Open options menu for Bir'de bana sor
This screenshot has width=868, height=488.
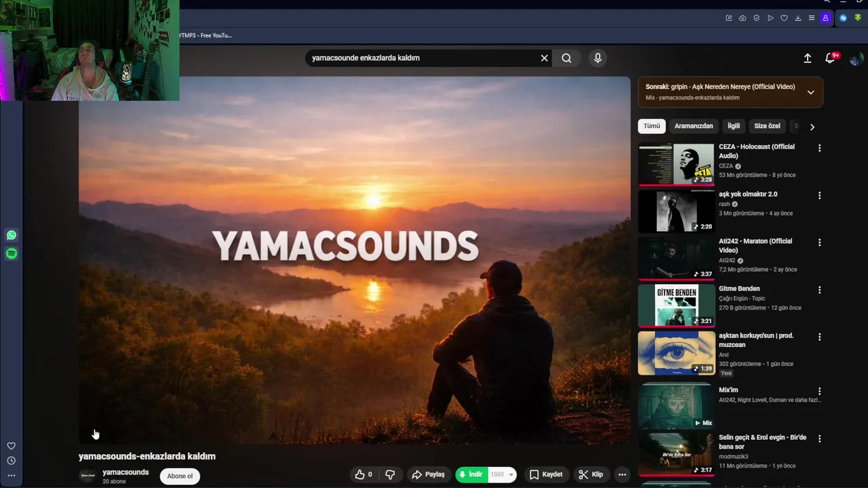819,439
